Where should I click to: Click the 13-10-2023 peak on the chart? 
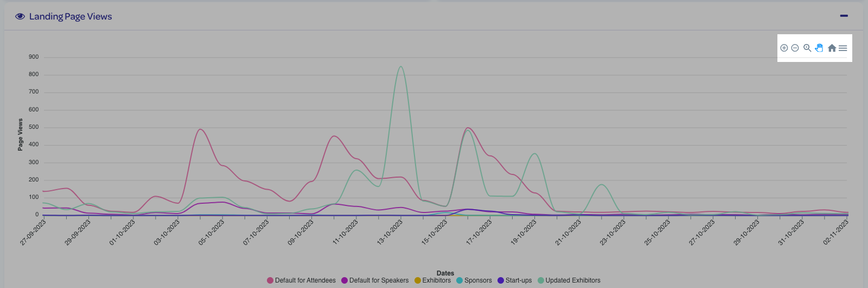point(401,67)
